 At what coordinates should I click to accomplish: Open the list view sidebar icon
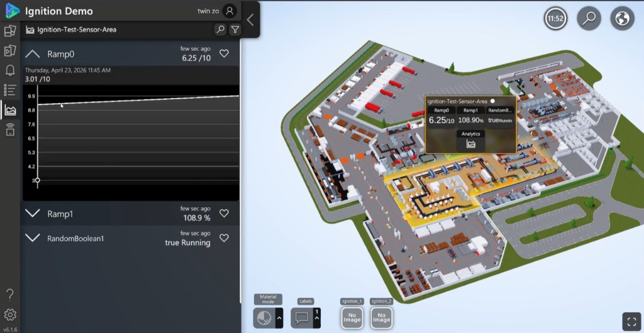(x=10, y=90)
